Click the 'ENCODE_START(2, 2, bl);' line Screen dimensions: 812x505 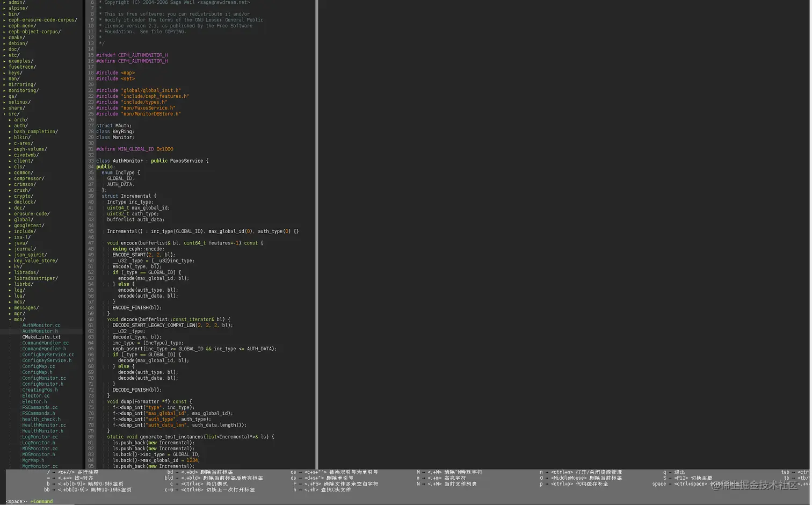click(x=144, y=255)
